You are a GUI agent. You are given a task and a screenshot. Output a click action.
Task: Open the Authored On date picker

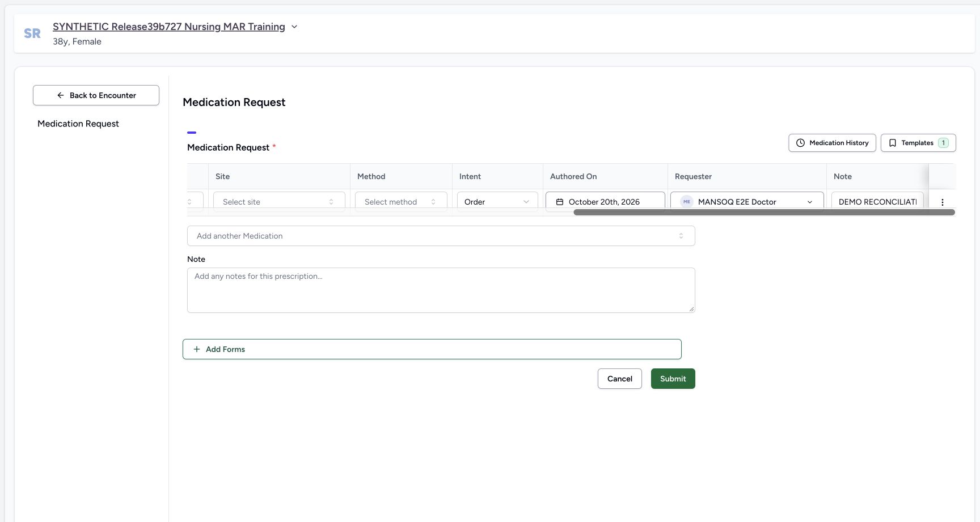pyautogui.click(x=605, y=202)
